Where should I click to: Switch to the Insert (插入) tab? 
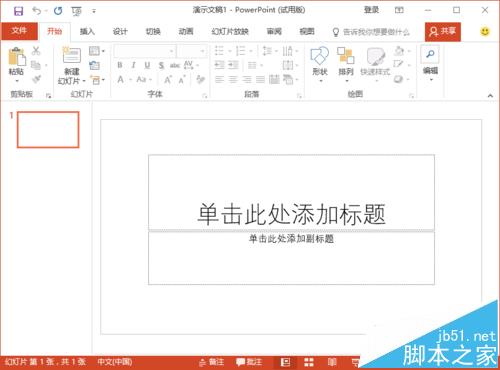coord(87,32)
